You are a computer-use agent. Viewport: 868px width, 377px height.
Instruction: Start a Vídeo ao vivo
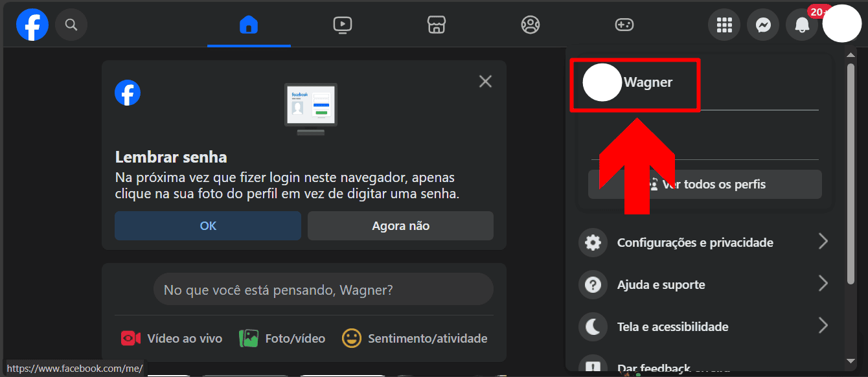coord(172,338)
